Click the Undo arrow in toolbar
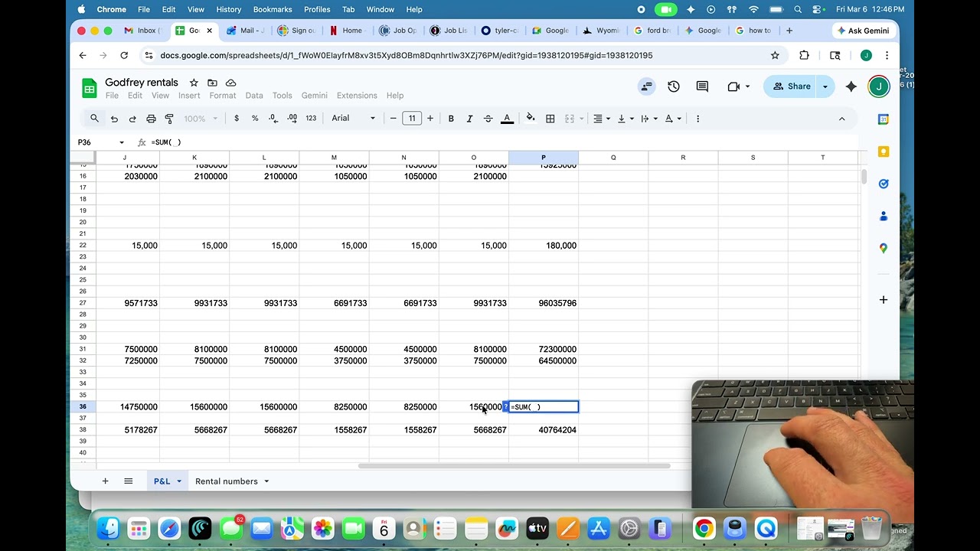 [114, 119]
